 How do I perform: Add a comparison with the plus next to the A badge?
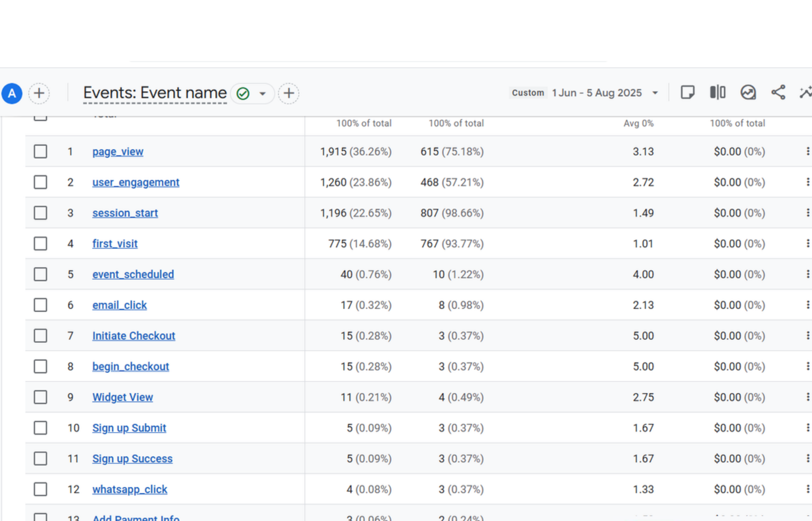[x=39, y=93]
